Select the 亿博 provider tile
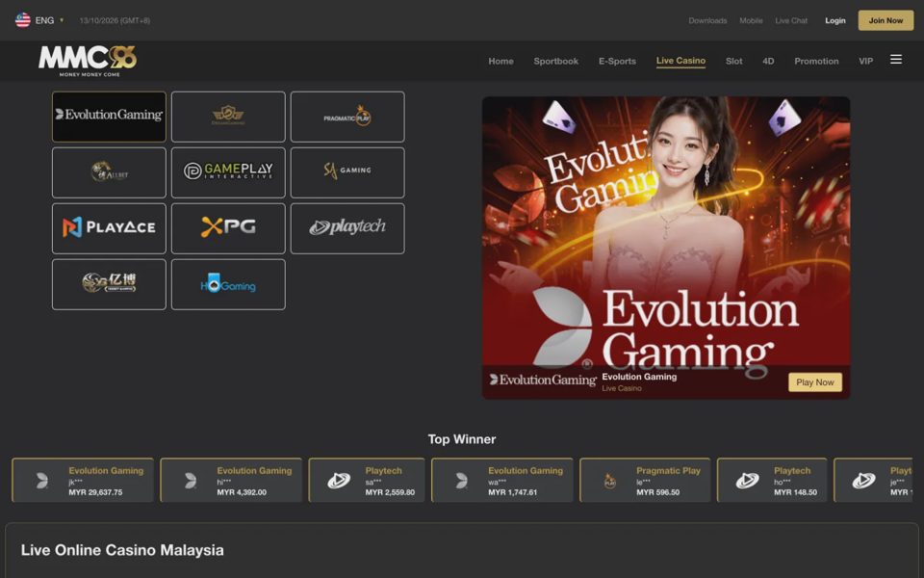This screenshot has height=578, width=924. point(109,284)
